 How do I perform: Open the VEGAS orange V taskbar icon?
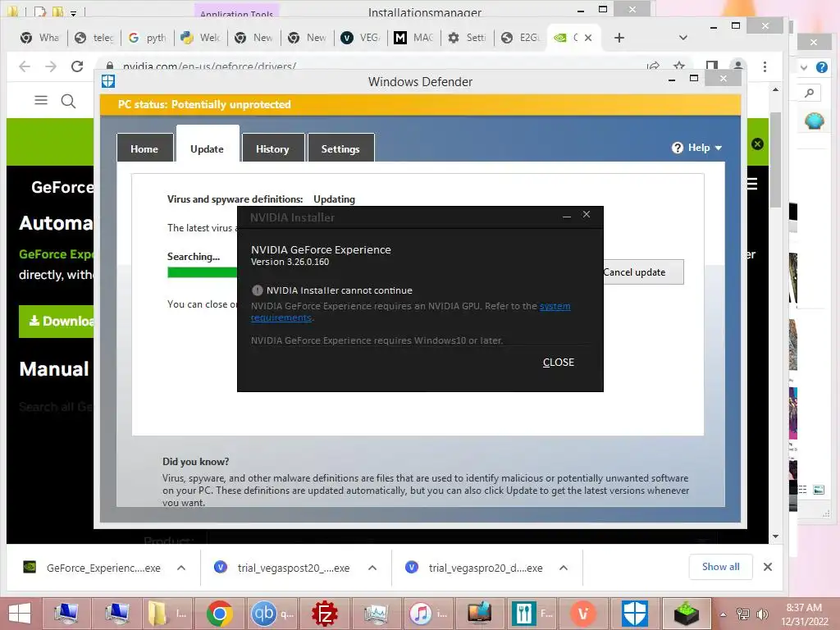[583, 614]
